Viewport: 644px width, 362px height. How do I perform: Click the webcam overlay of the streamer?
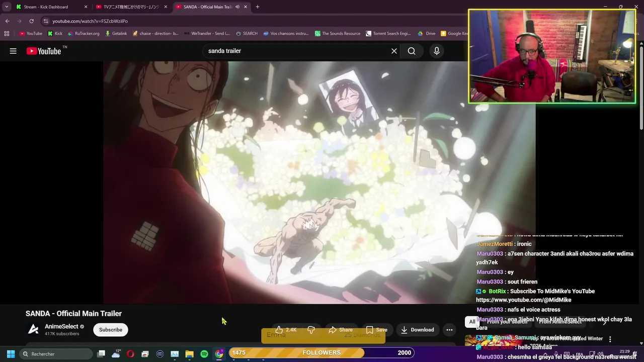[552, 56]
